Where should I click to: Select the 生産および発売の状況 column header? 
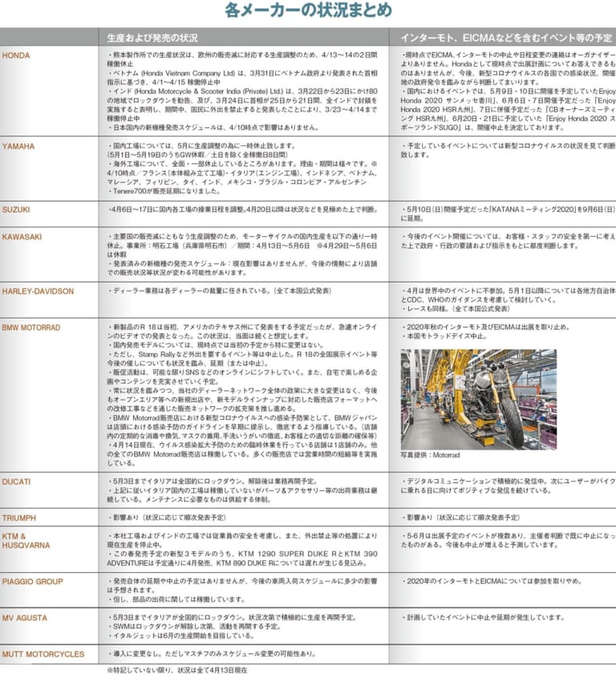click(152, 38)
